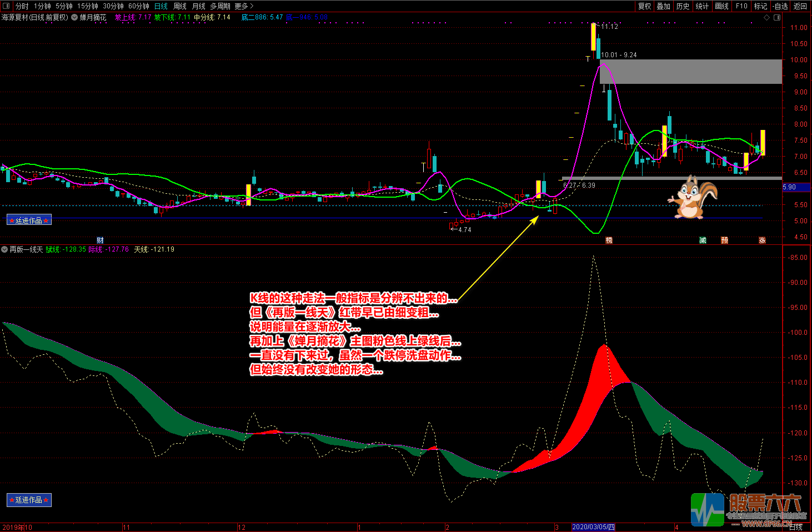Switch to the 周线 weekly tab
812x532 pixels.
[180, 6]
